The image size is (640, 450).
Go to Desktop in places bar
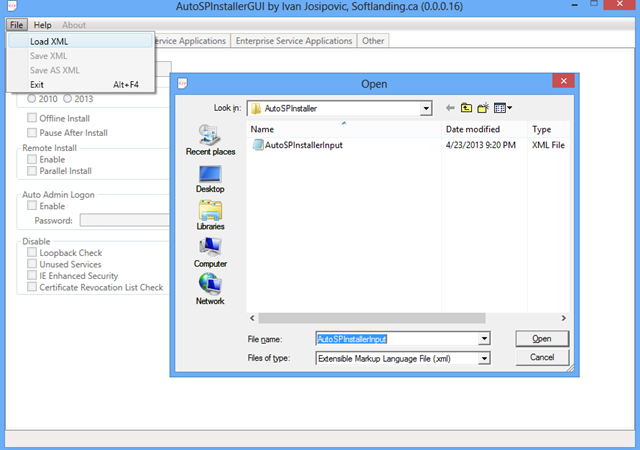(x=210, y=179)
